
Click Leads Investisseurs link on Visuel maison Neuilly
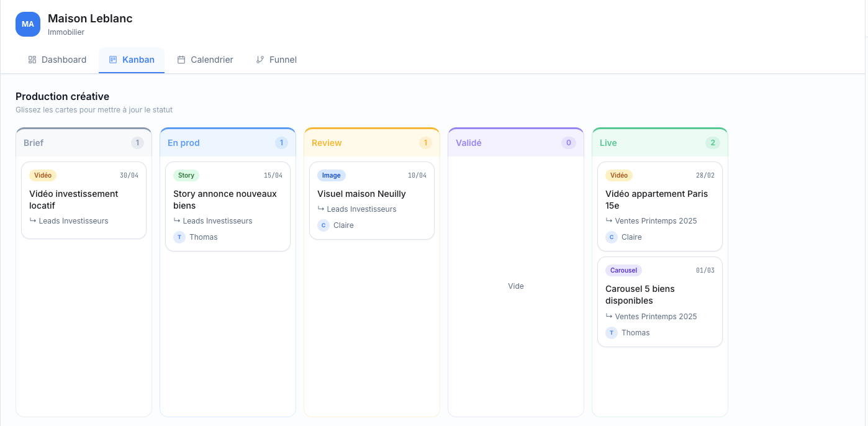click(361, 209)
